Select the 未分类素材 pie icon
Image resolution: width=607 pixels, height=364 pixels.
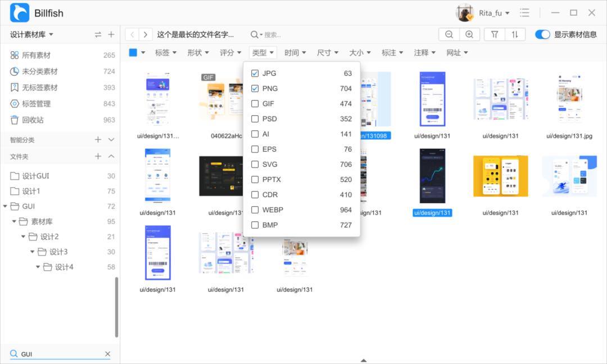click(14, 71)
